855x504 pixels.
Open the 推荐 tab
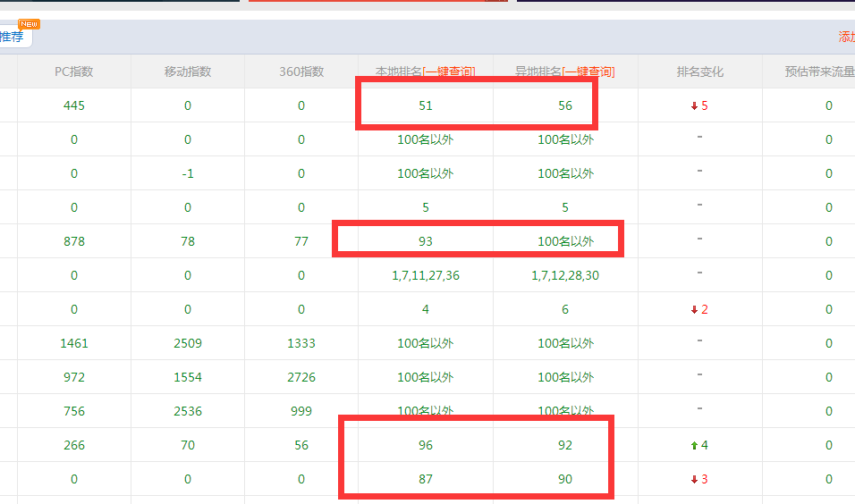coord(13,38)
